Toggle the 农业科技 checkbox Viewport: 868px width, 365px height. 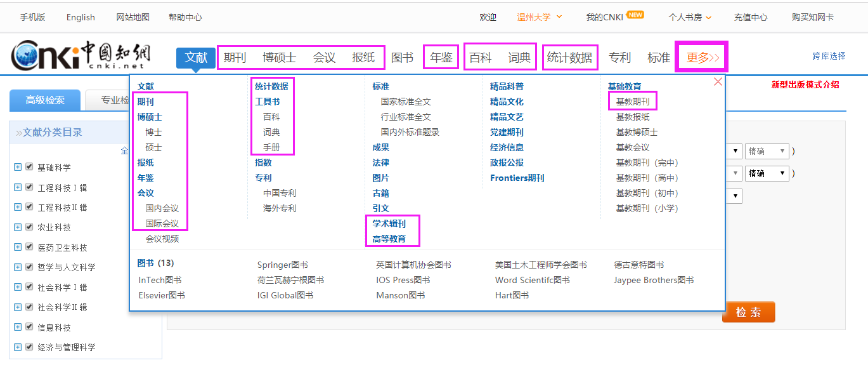click(x=29, y=227)
